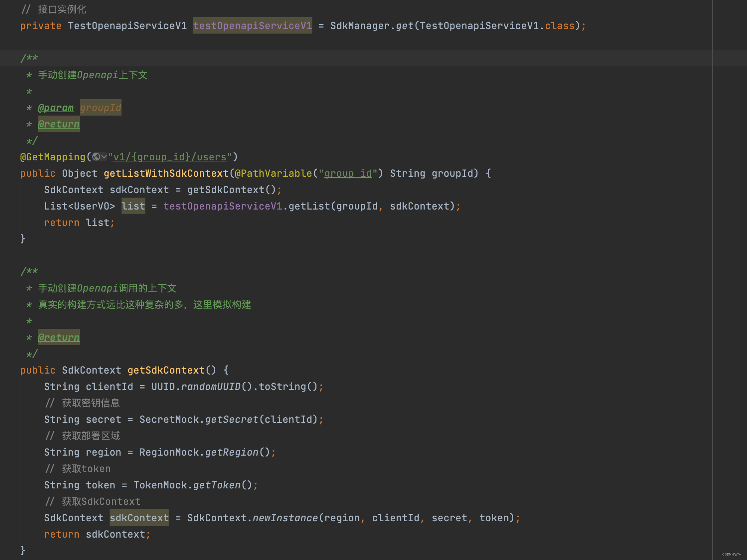Image resolution: width=747 pixels, height=560 pixels.
Task: Click the @param Javadoc tag
Action: click(56, 108)
